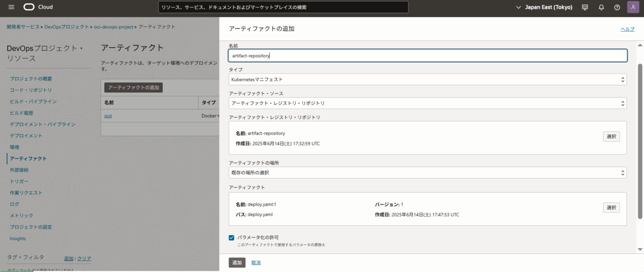Image resolution: width=644 pixels, height=272 pixels.
Task: Click the 開発者サービス breadcrumb
Action: pos(23,26)
